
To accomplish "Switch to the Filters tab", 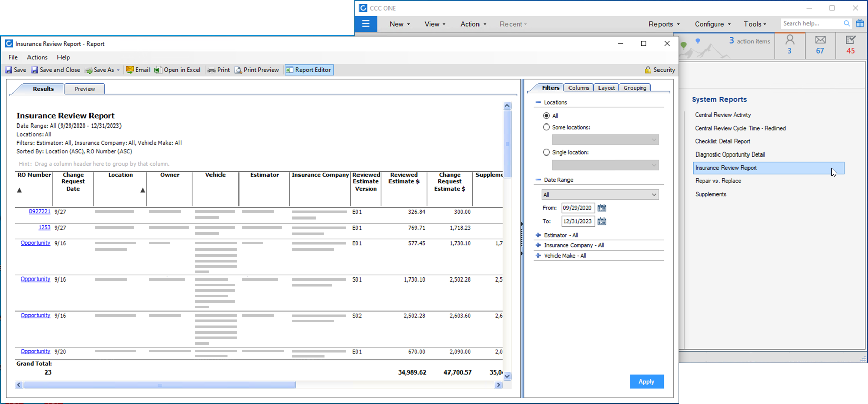I will tap(551, 88).
